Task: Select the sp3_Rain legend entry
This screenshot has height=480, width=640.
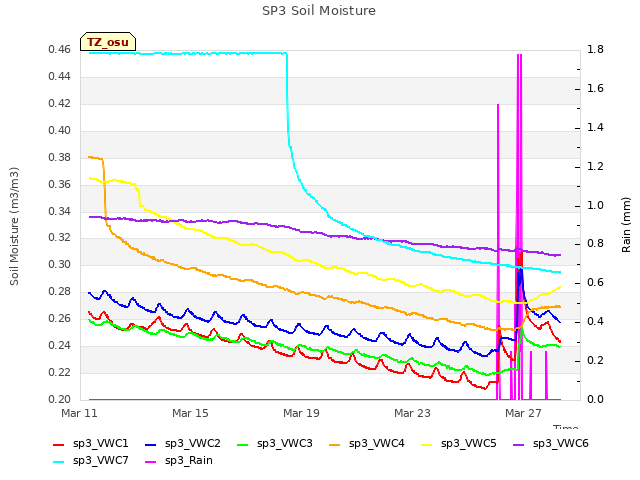Action: (x=179, y=461)
